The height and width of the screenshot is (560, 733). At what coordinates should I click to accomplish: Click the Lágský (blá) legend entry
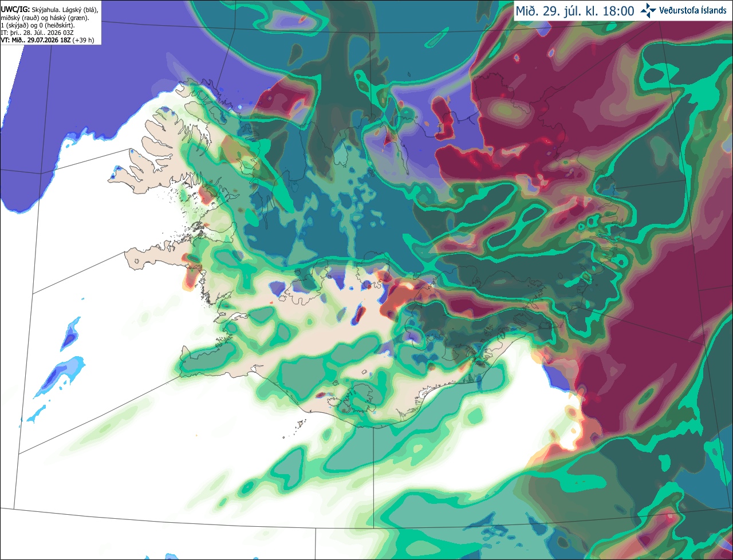pos(80,10)
